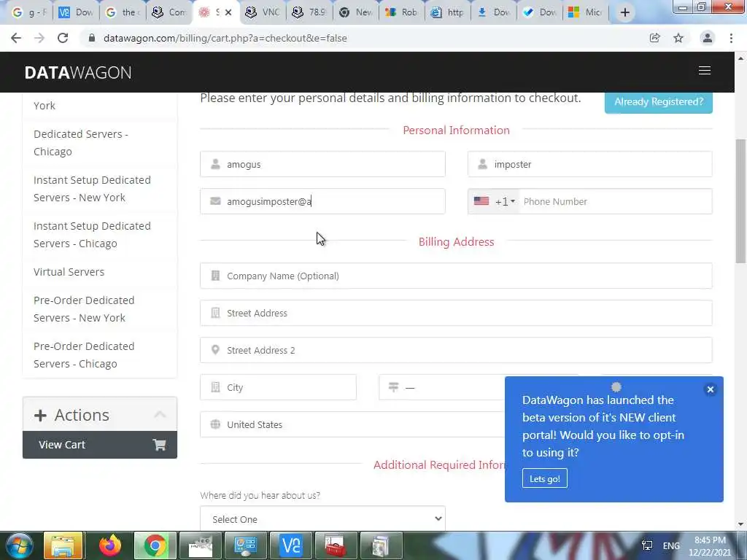Viewport: 747px width, 560px height.
Task: Open the Chrome profile avatar menu
Action: pyautogui.click(x=708, y=38)
